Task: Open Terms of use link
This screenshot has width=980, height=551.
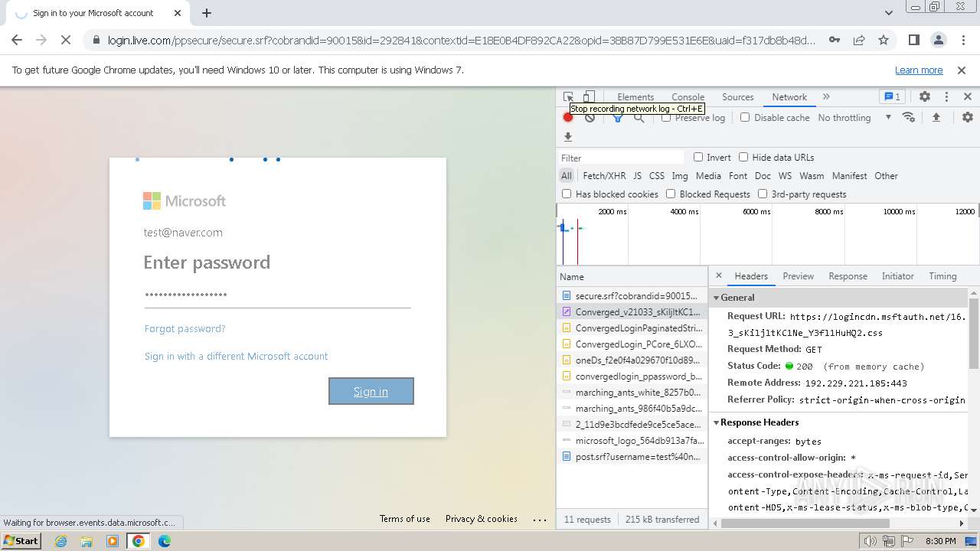Action: point(405,518)
